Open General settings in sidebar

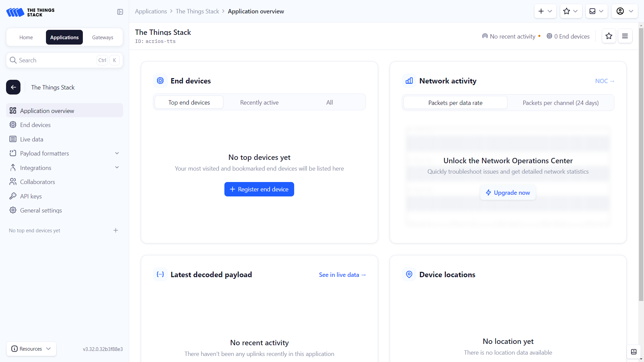tap(41, 210)
